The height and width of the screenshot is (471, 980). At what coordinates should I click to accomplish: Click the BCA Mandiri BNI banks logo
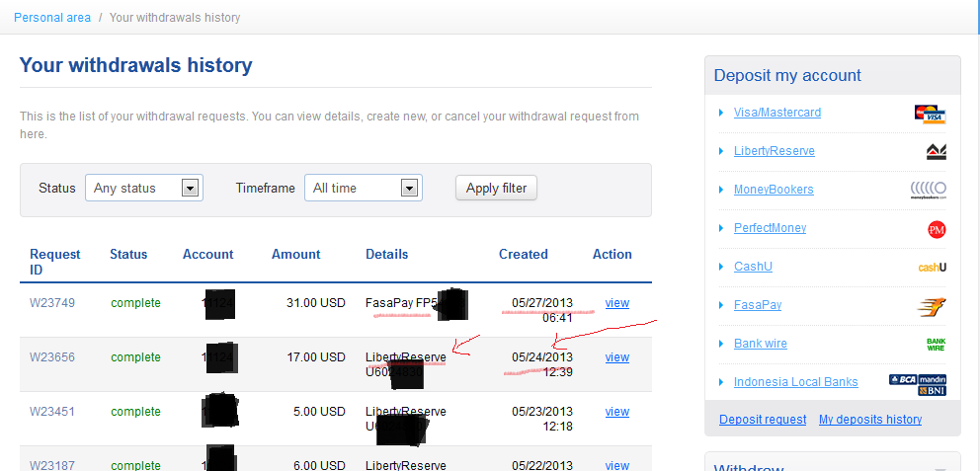(918, 385)
